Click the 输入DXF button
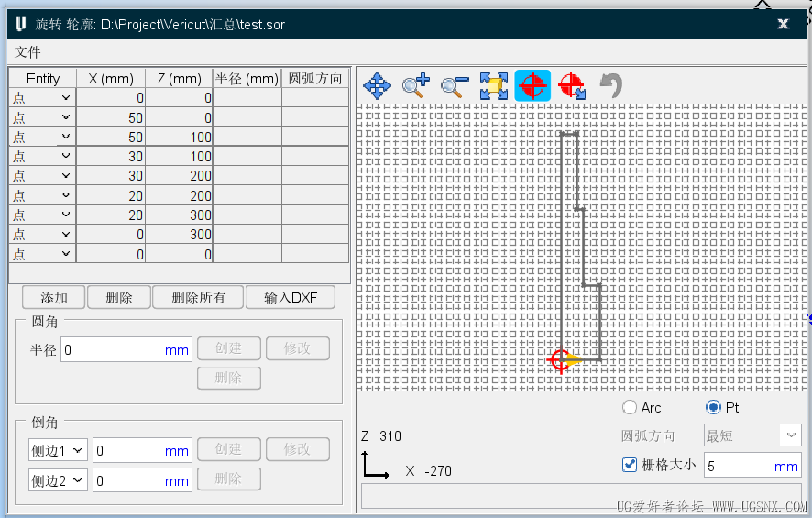This screenshot has height=518, width=812. point(290,297)
